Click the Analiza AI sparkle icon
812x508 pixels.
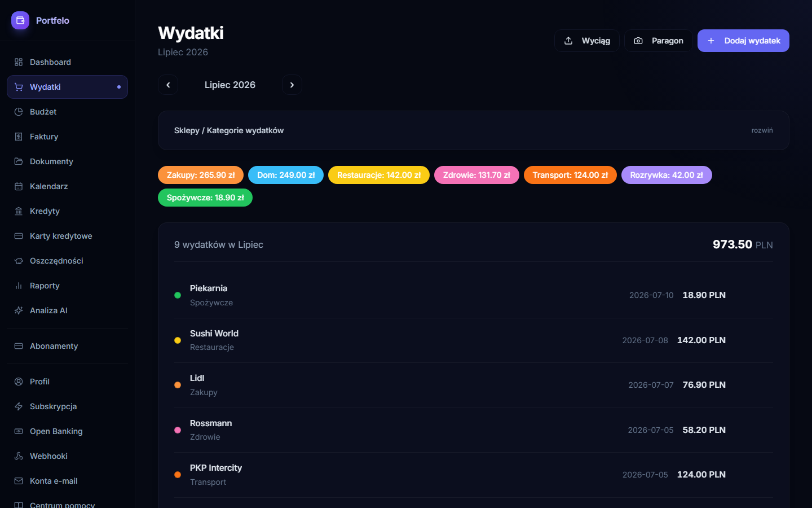[x=19, y=310]
